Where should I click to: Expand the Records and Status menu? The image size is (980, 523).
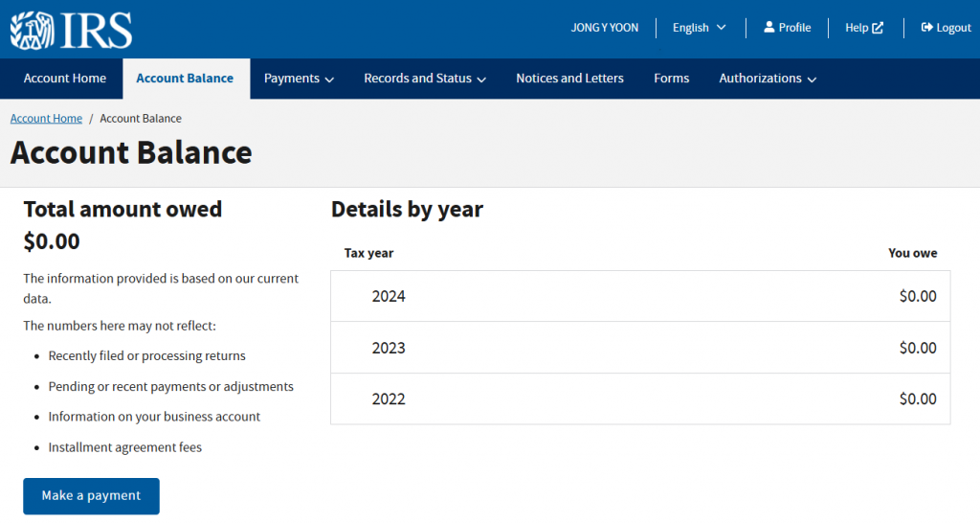[425, 79]
